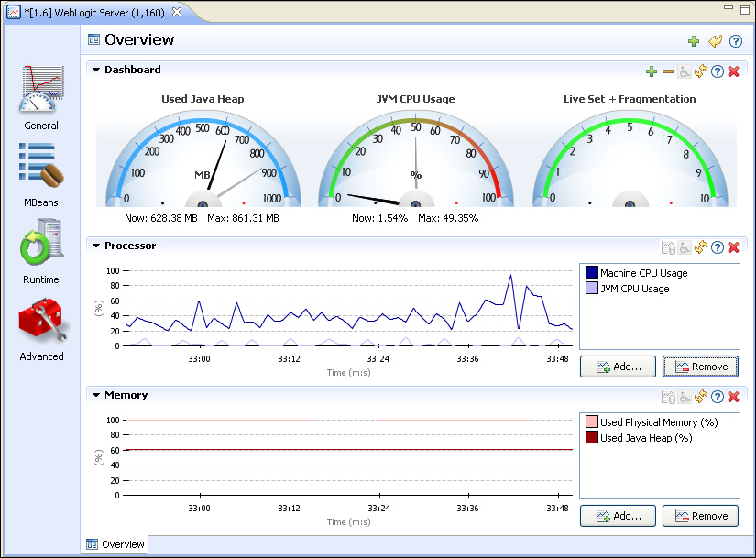
Task: Open the Runtime tab group
Action: coord(41,252)
